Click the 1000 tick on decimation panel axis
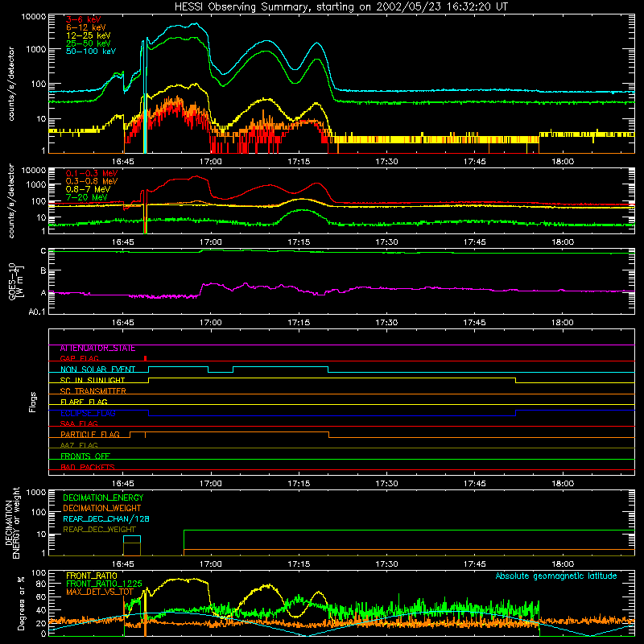 36,492
